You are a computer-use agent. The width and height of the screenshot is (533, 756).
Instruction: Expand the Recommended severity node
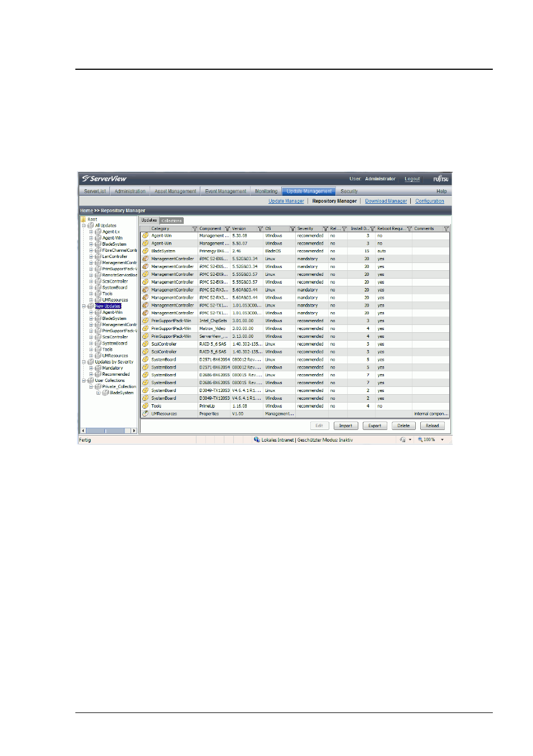92,374
